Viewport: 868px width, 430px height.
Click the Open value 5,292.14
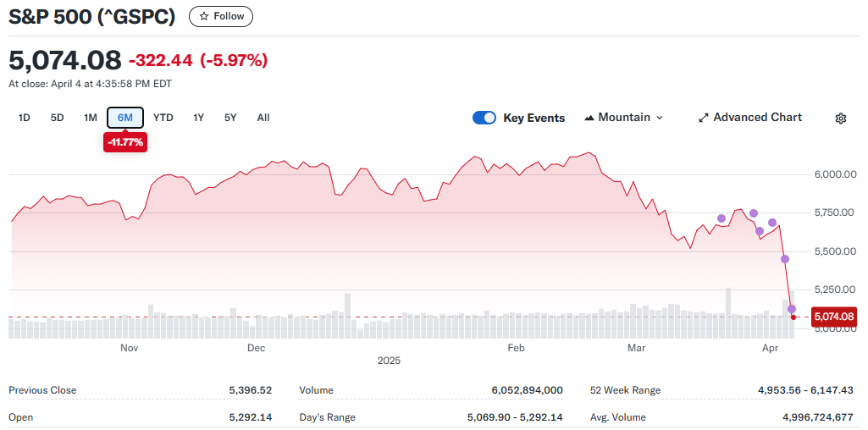point(251,417)
